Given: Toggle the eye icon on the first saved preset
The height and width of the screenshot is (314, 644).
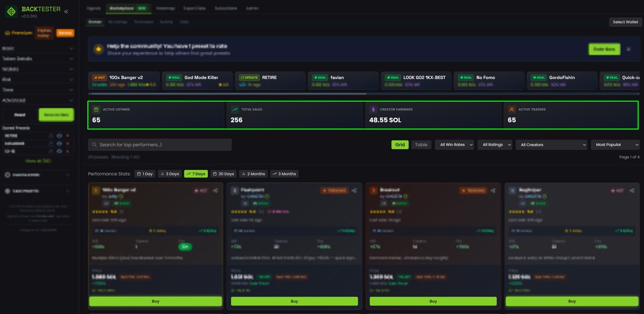Looking at the screenshot, I should [x=59, y=136].
